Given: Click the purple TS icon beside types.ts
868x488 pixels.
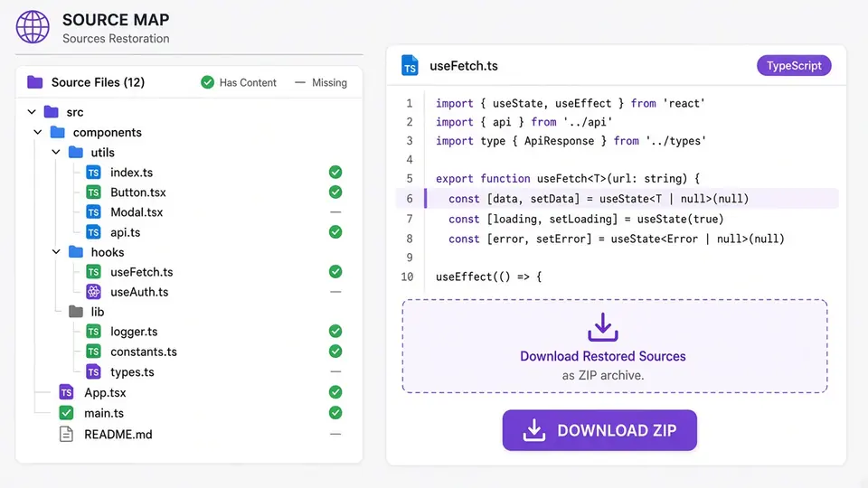Looking at the screenshot, I should point(93,371).
